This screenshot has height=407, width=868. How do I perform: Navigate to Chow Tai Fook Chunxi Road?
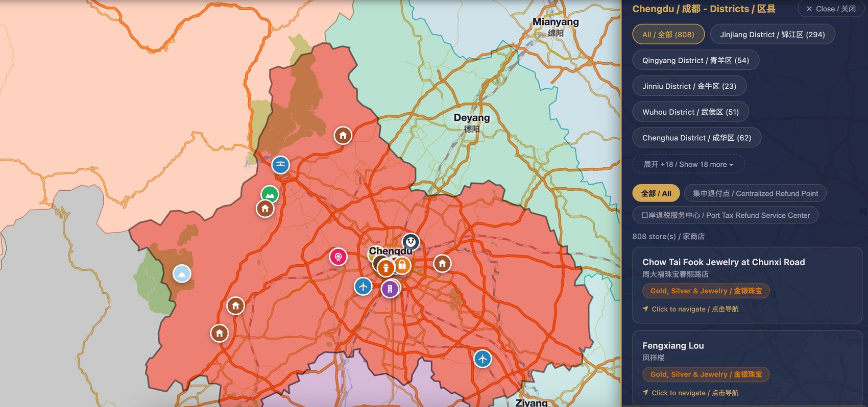point(695,309)
